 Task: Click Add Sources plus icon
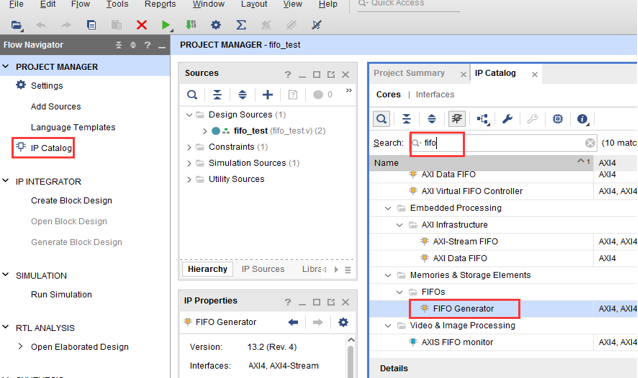(x=267, y=95)
